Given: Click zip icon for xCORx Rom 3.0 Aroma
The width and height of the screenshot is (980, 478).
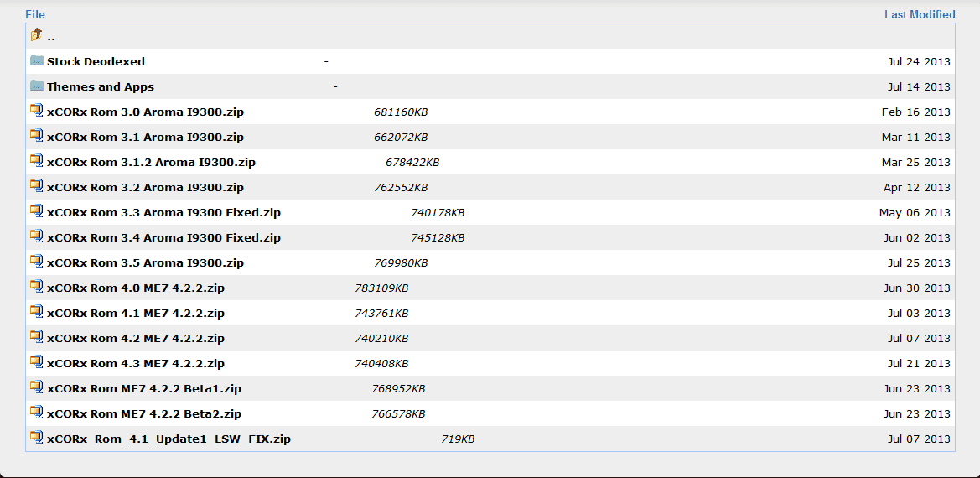Looking at the screenshot, I should coord(36,111).
